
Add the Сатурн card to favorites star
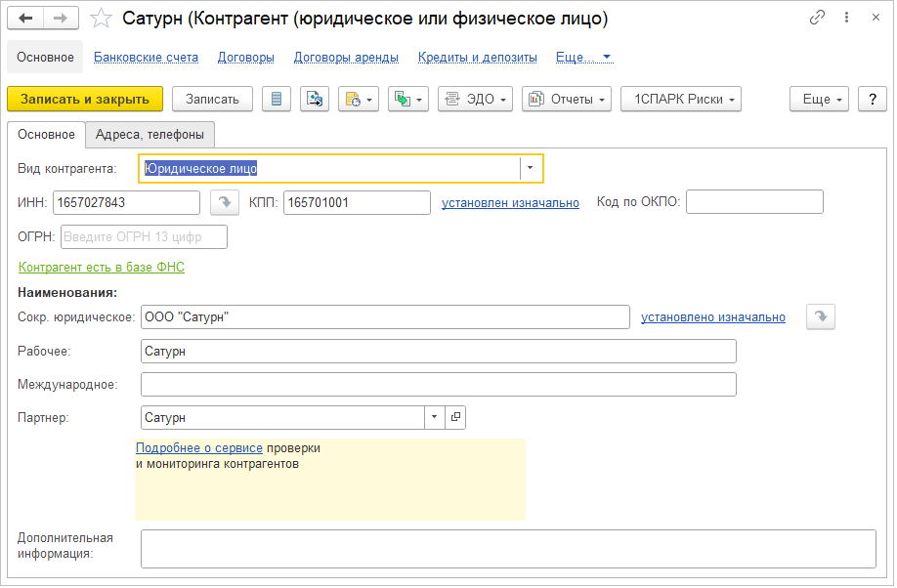click(x=100, y=19)
